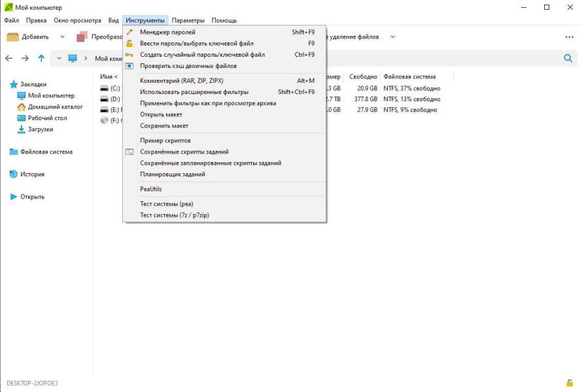The image size is (582, 392).
Task: Sort by the Имя column header
Action: point(109,77)
